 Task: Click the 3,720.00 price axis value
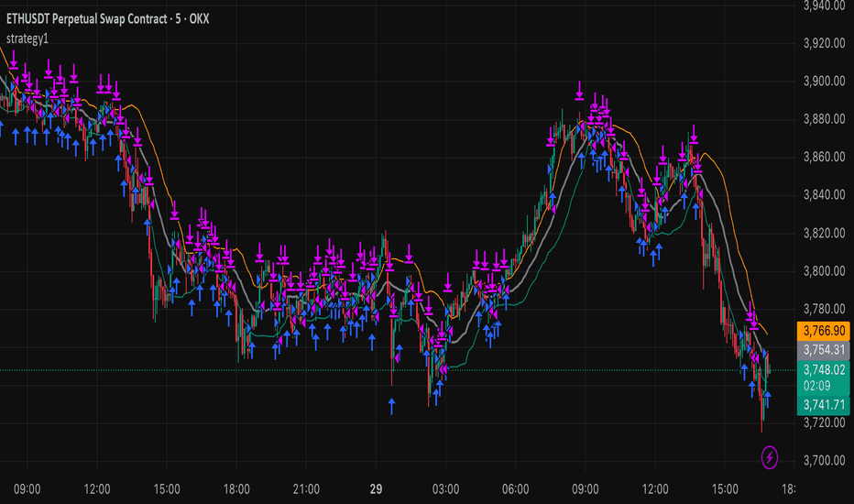(x=824, y=422)
